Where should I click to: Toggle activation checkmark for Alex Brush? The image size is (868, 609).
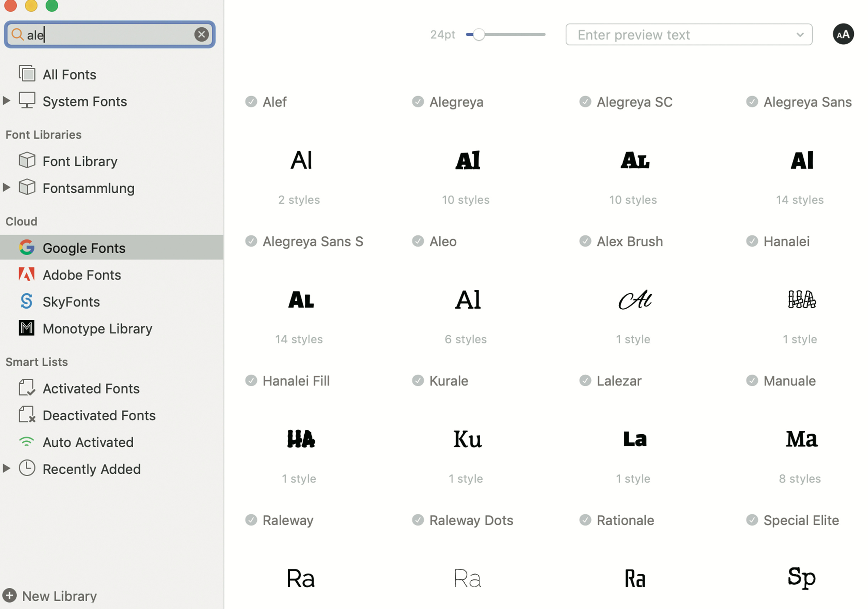585,241
